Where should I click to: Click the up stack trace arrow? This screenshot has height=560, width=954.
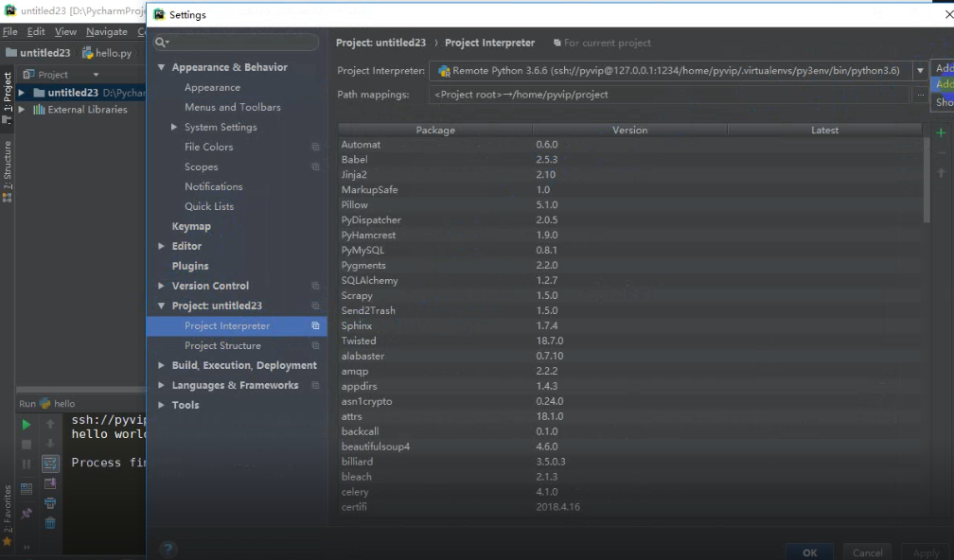[50, 424]
